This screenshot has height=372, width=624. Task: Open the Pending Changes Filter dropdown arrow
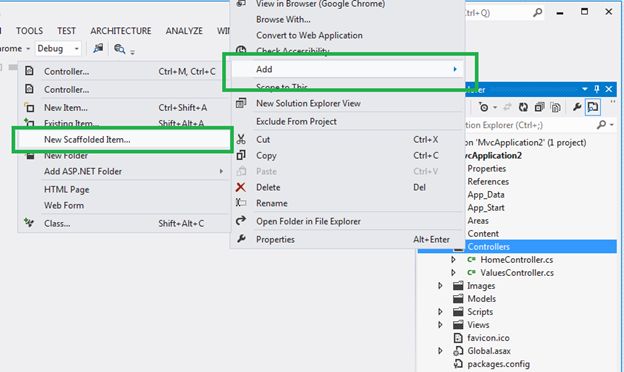coord(495,107)
